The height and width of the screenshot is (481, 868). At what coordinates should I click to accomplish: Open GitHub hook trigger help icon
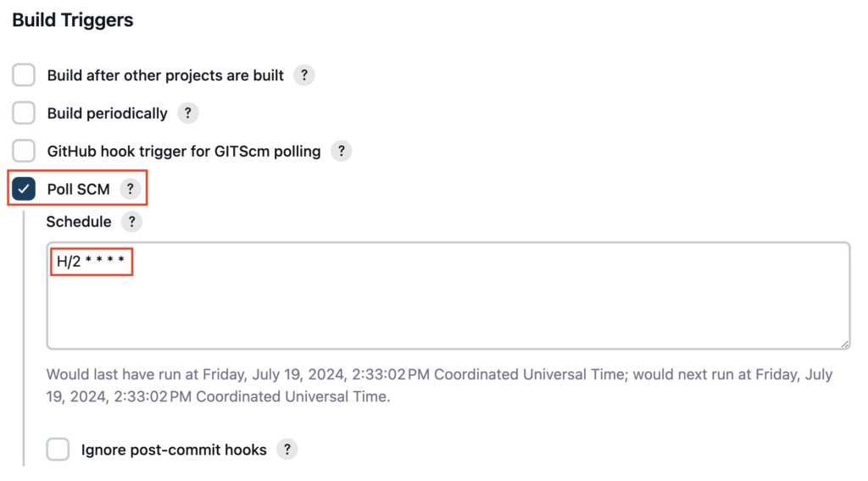(x=341, y=151)
